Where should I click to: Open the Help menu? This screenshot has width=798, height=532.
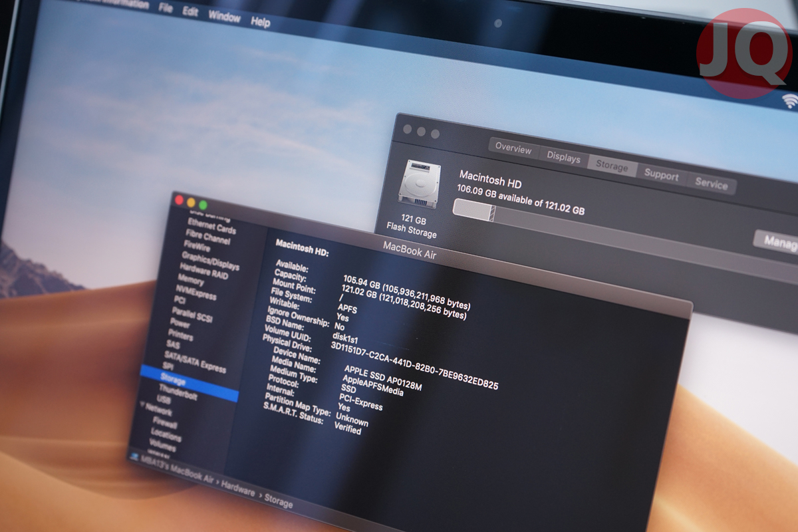261,22
